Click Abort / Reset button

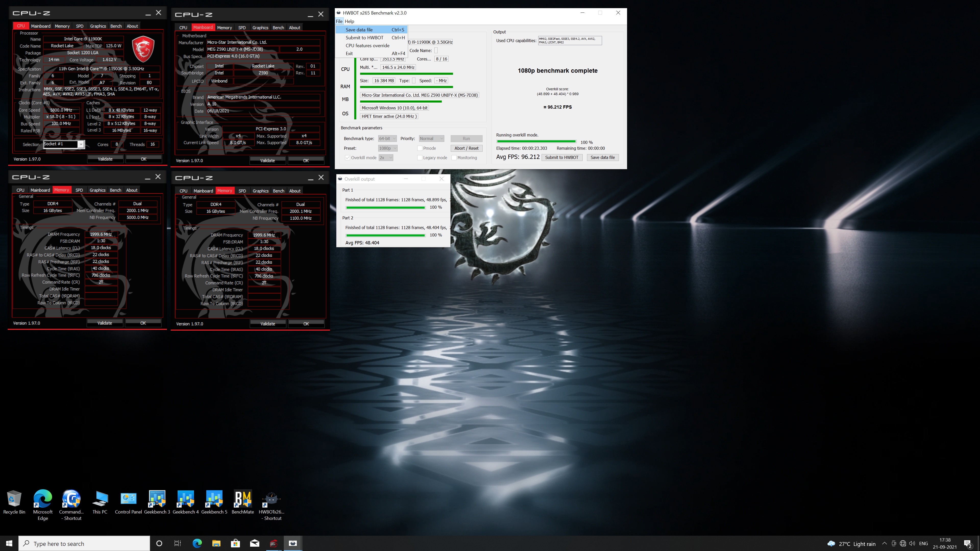coord(467,148)
